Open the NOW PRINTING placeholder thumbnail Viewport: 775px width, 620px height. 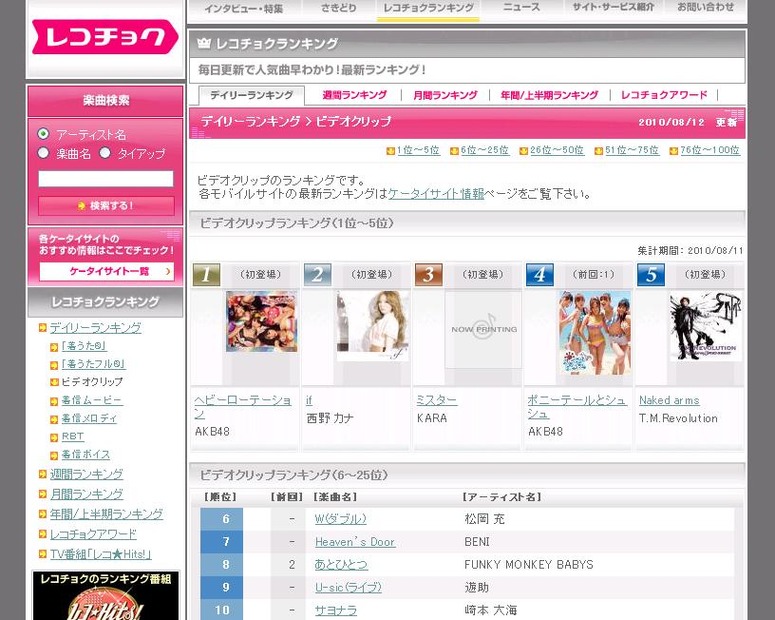[x=484, y=329]
